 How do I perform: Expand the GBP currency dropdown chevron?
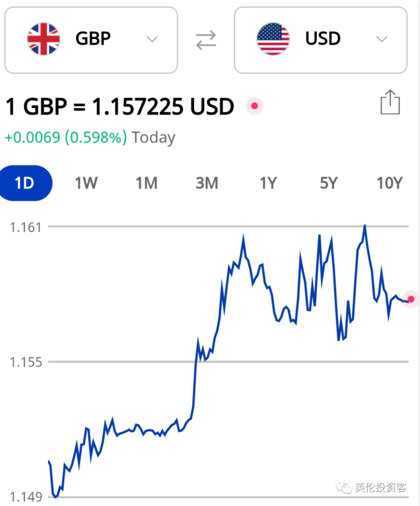coord(152,39)
